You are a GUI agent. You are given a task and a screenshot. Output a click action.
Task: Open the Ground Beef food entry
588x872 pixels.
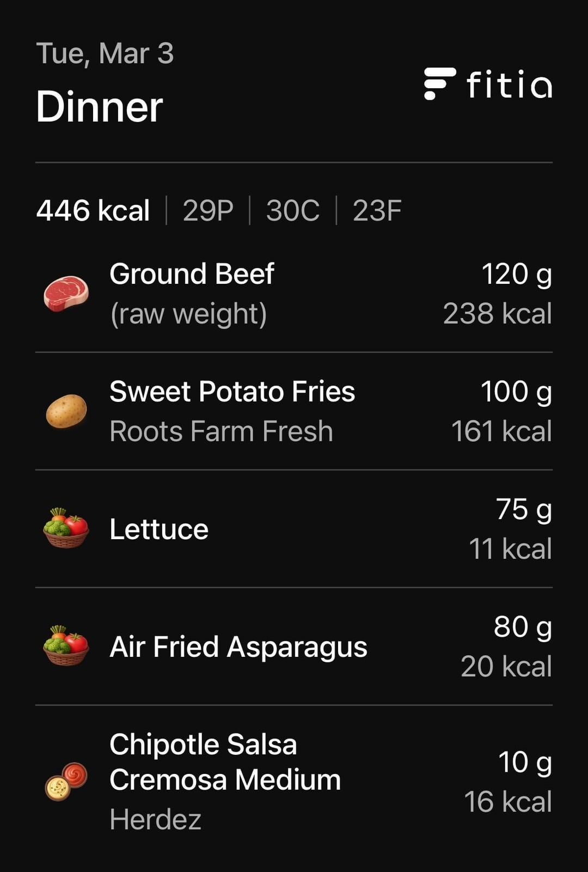(192, 274)
